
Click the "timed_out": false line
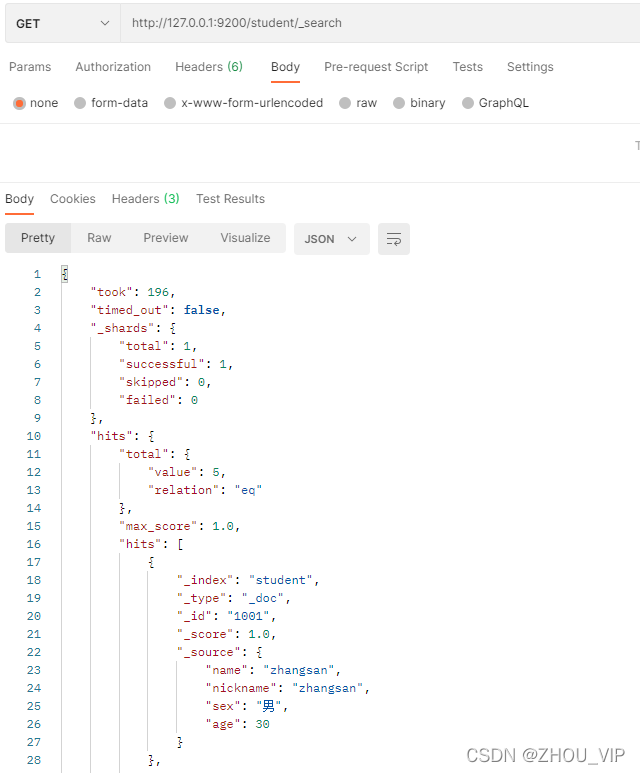coord(158,310)
